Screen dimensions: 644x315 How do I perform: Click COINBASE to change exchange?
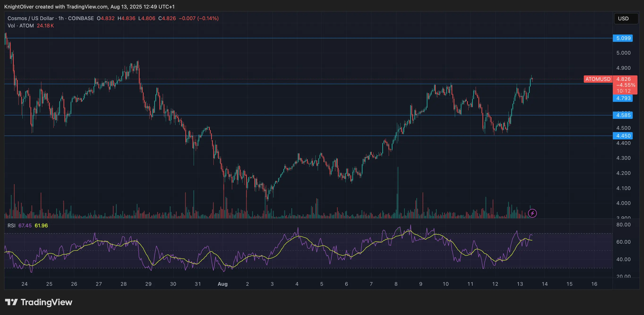click(81, 18)
